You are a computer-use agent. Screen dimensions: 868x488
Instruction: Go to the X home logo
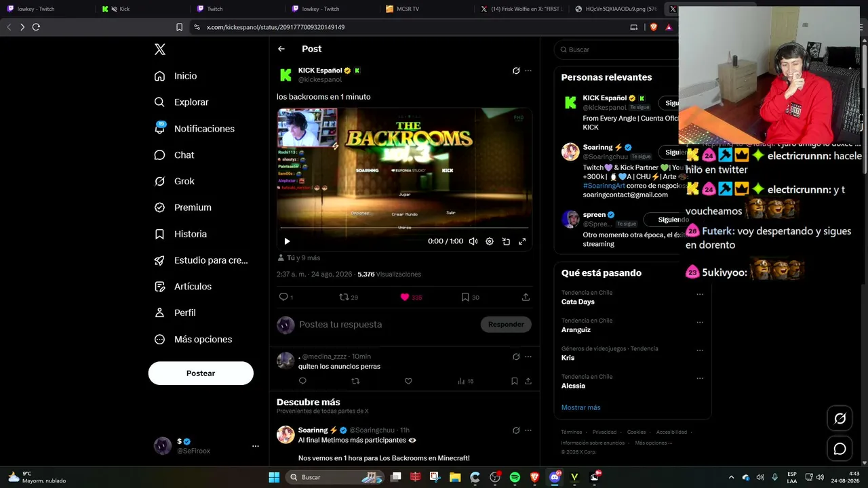pos(160,49)
